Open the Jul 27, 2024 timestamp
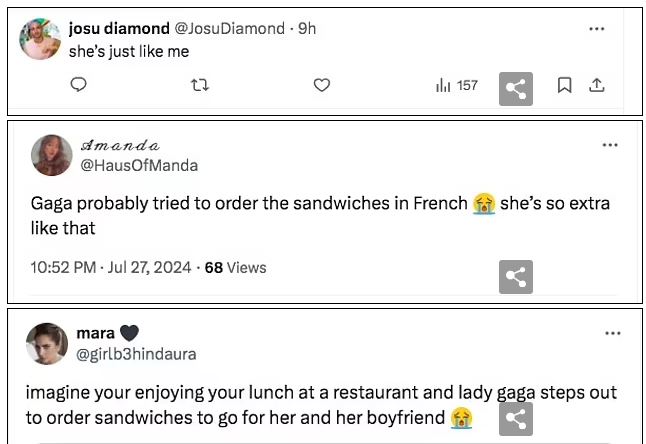 click(112, 267)
